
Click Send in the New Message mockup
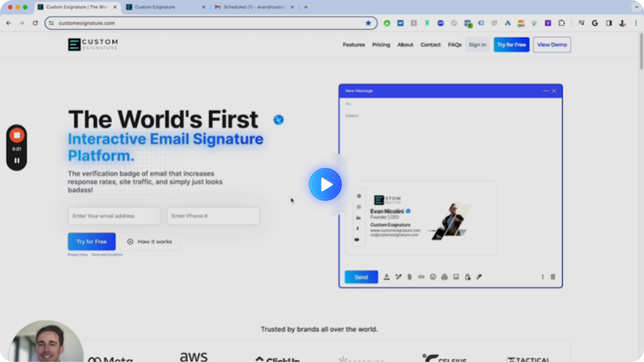(x=361, y=277)
